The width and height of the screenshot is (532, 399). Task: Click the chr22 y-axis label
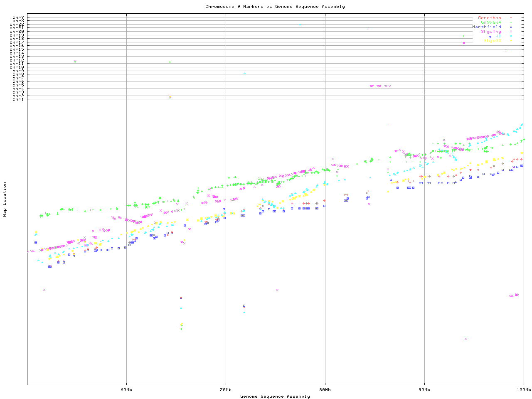pos(18,25)
